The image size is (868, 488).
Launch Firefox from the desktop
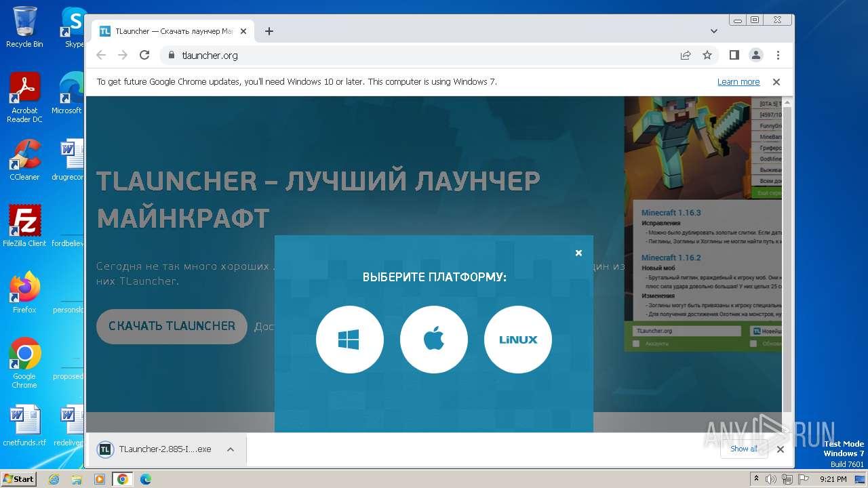(x=24, y=293)
